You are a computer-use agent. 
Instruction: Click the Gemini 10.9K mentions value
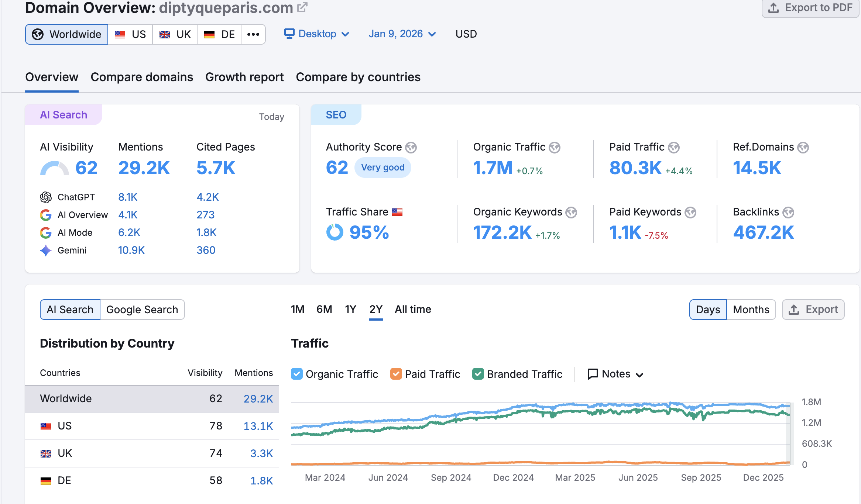pyautogui.click(x=131, y=251)
